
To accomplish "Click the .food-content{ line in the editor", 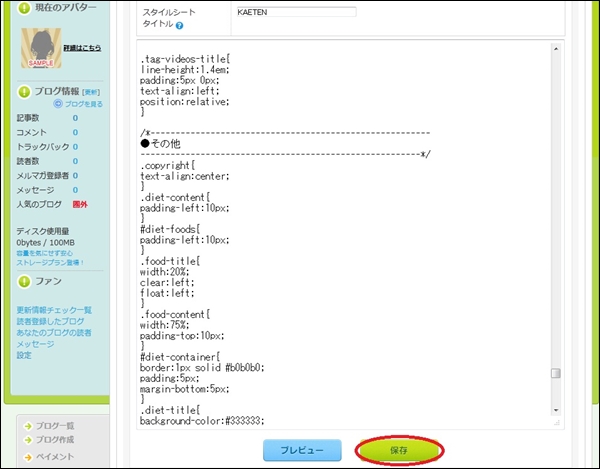I will click(175, 314).
